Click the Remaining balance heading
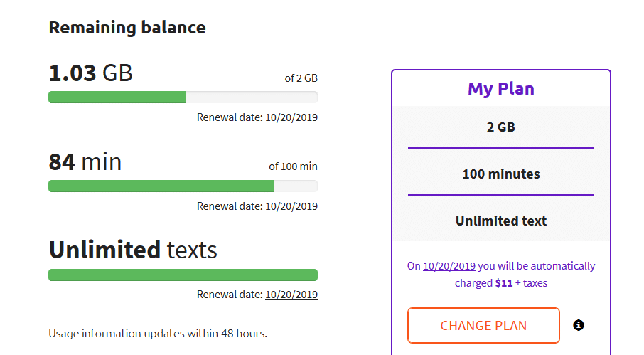 point(127,28)
